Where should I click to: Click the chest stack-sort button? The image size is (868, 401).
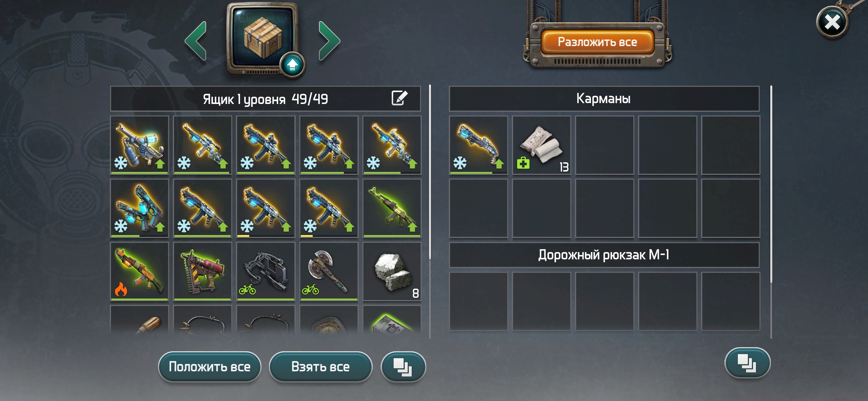click(x=403, y=367)
